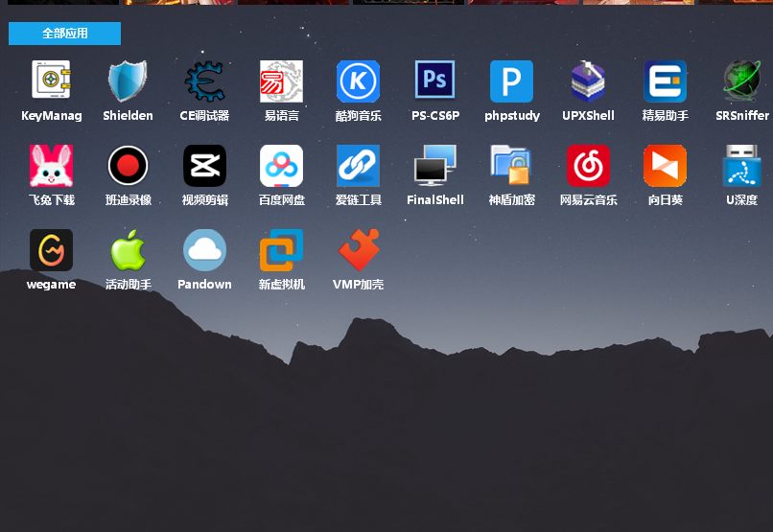
Task: Launch 网易云音乐 music app
Action: click(588, 166)
